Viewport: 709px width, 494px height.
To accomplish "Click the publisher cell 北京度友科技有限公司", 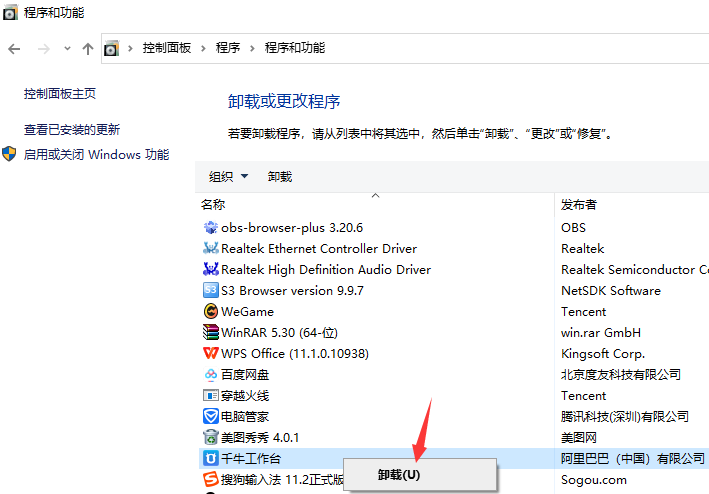I will click(x=620, y=375).
